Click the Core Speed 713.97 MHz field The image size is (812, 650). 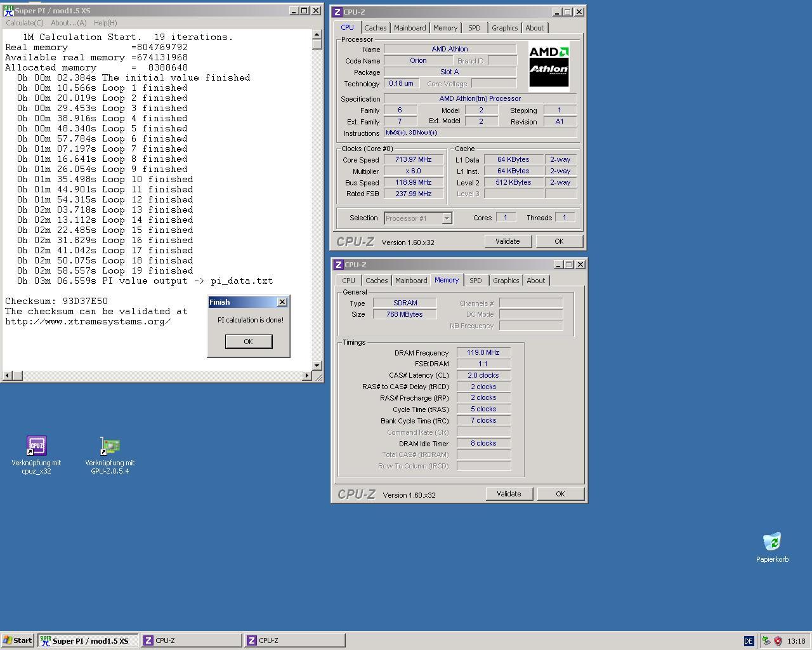(413, 159)
